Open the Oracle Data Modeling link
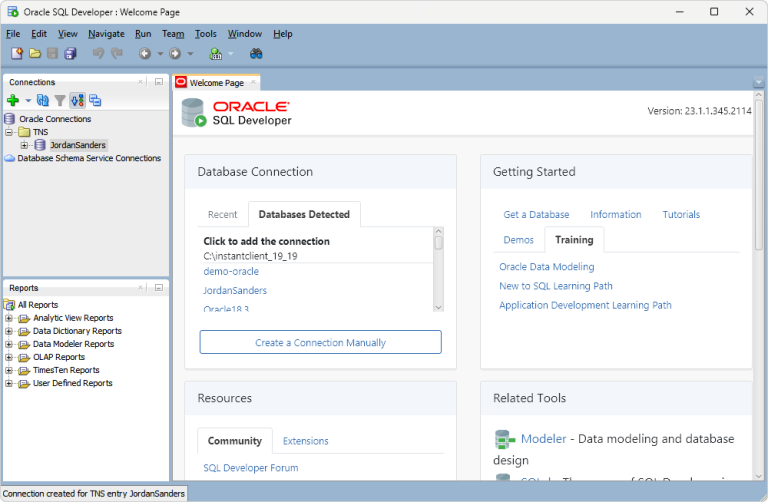This screenshot has height=502, width=768. point(546,267)
